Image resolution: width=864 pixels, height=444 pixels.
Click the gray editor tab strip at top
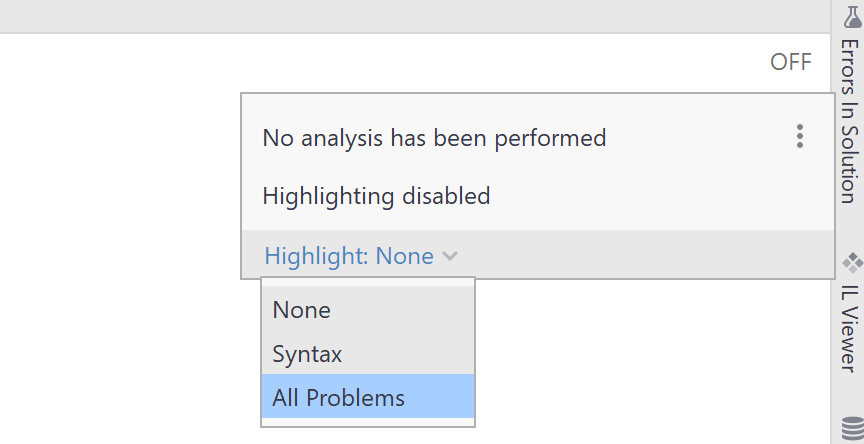point(414,16)
